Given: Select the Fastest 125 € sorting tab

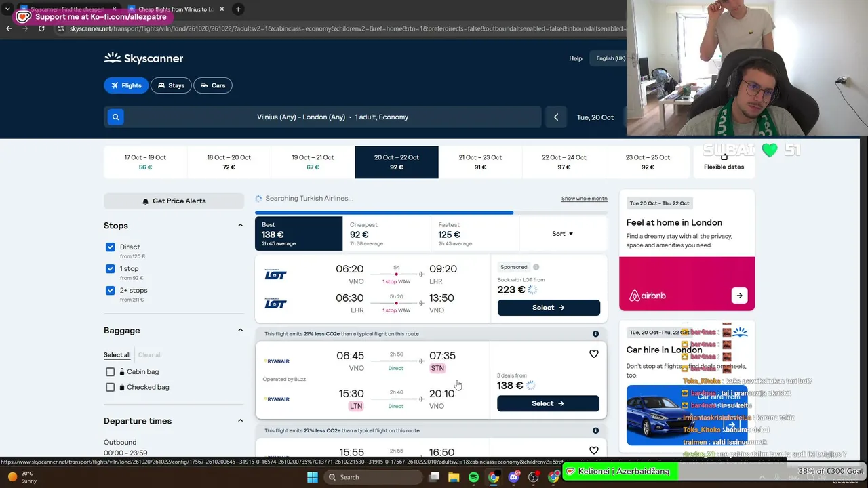Looking at the screenshot, I should [x=475, y=234].
